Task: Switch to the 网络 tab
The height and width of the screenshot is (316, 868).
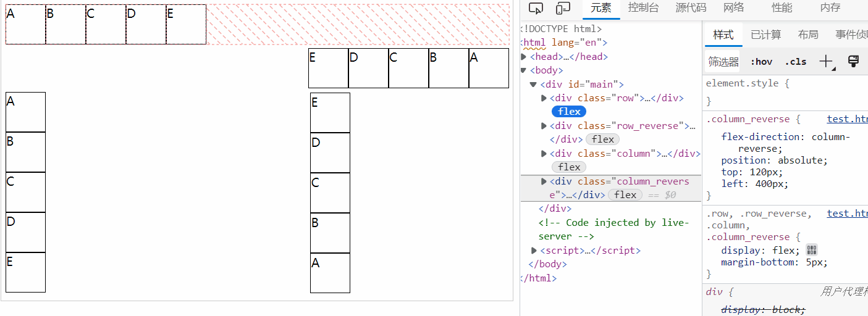Action: 734,8
